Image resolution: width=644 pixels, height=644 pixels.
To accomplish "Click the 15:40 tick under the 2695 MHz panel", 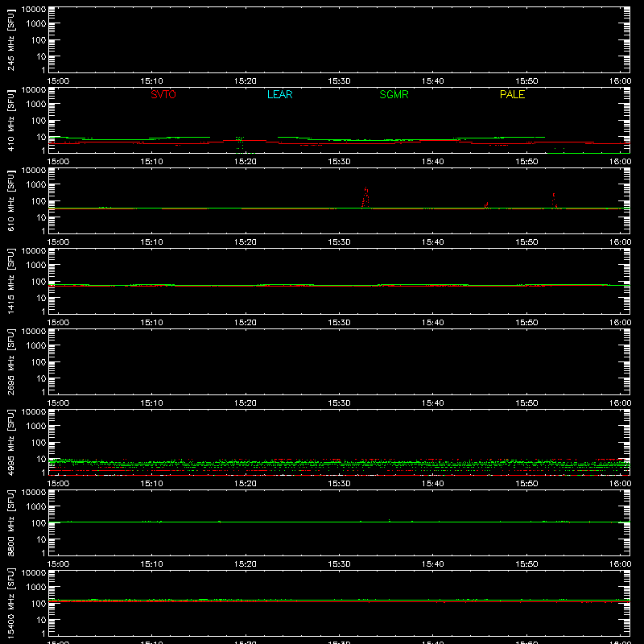I will coord(432,403).
